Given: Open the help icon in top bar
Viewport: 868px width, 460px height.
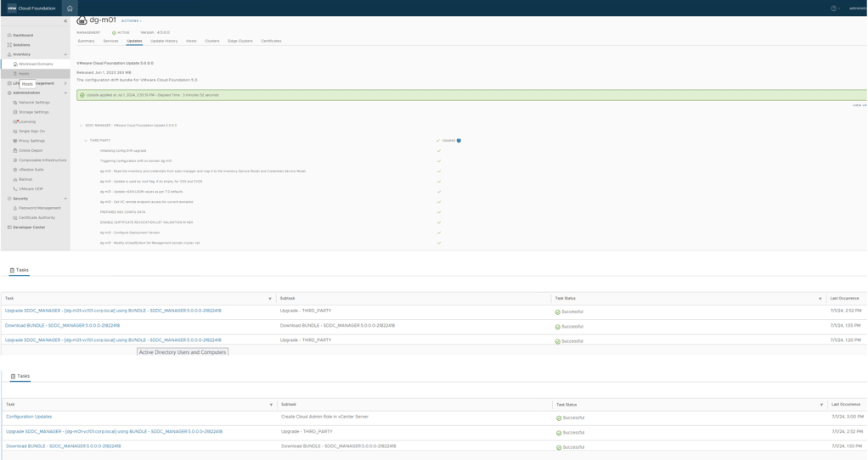Looking at the screenshot, I should tap(834, 8).
